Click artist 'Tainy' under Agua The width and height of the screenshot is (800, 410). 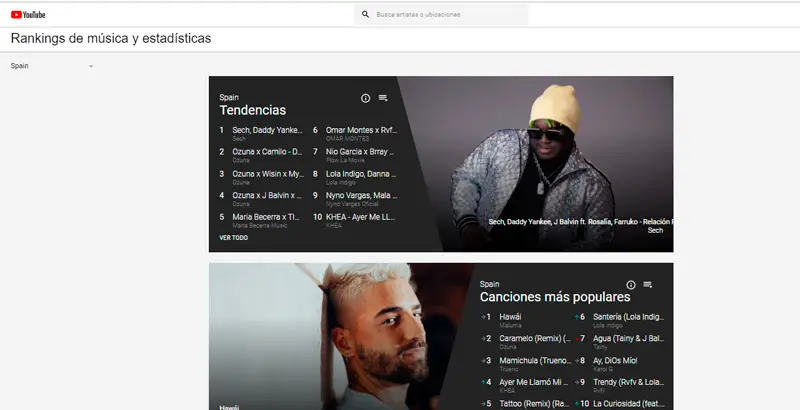[600, 347]
